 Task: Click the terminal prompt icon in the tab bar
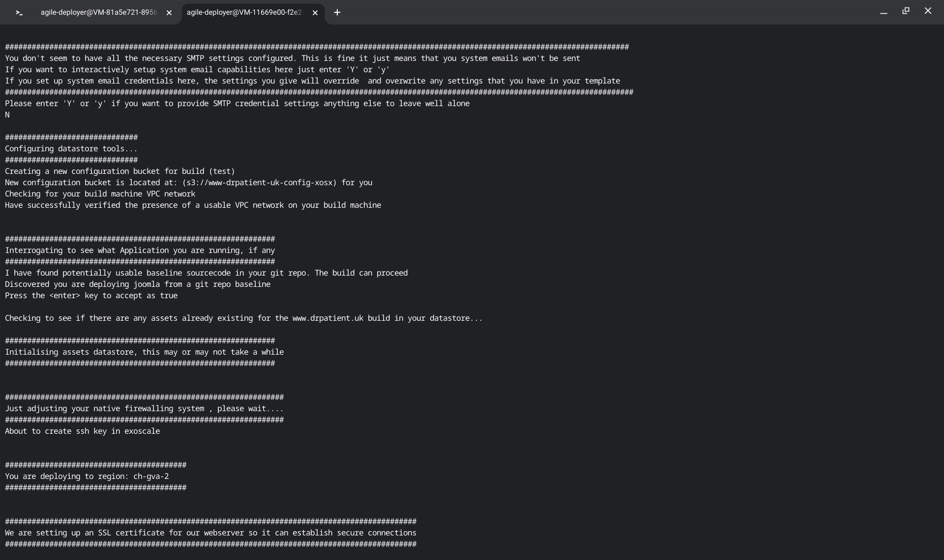tap(19, 13)
